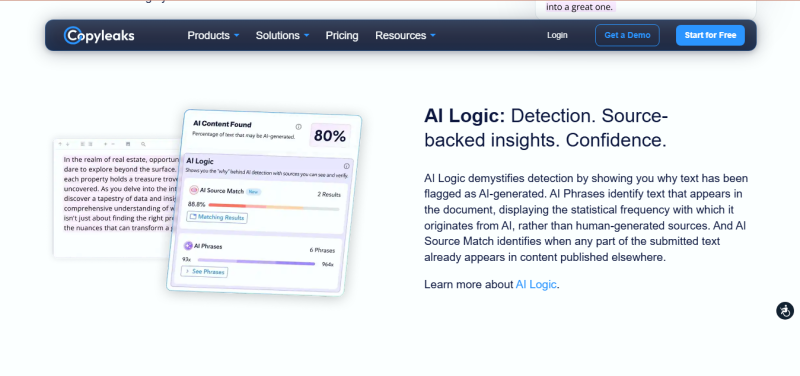Click the paragraph starting AI Logic demystifies detection

586,218
